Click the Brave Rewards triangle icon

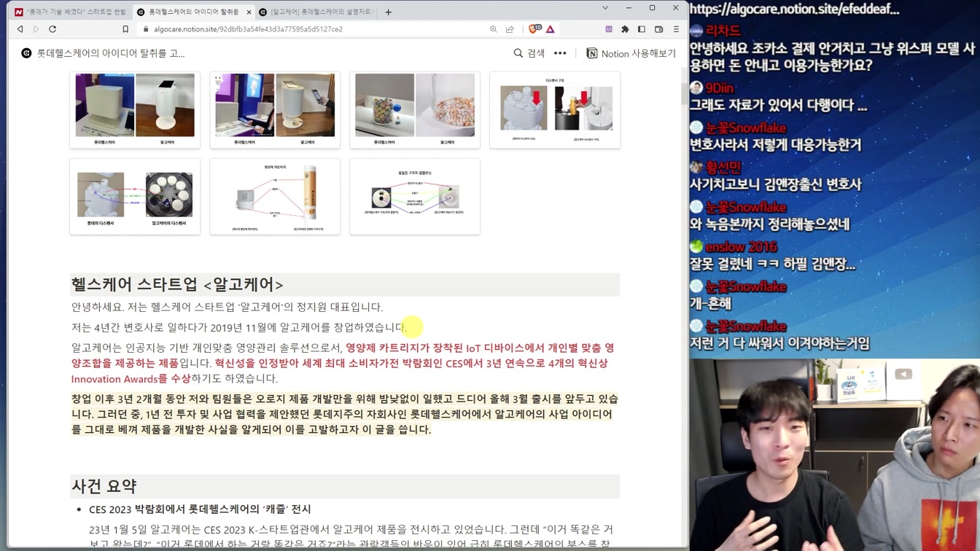coord(551,29)
